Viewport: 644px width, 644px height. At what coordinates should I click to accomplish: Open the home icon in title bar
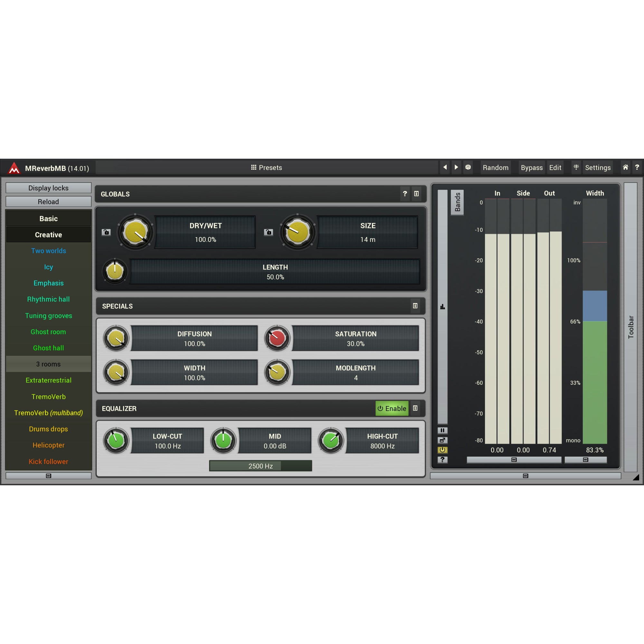click(625, 167)
